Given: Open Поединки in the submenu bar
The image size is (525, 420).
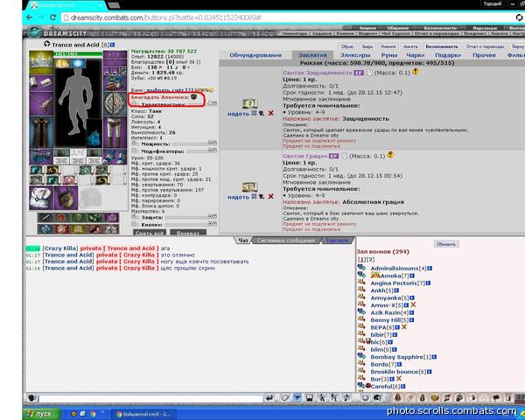Looking at the screenshot, I should pyautogui.click(x=475, y=33).
